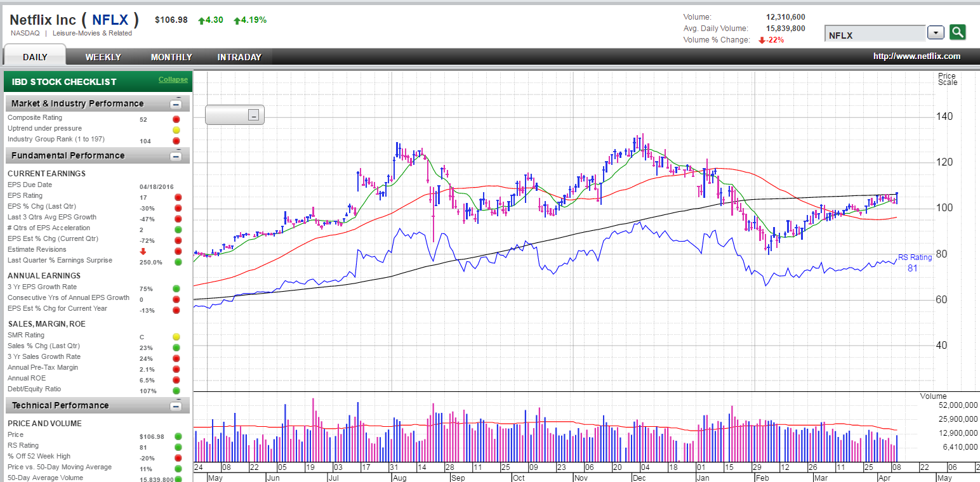Click the red down arrow for Estimate Revisions
This screenshot has width=980, height=482.
click(143, 251)
